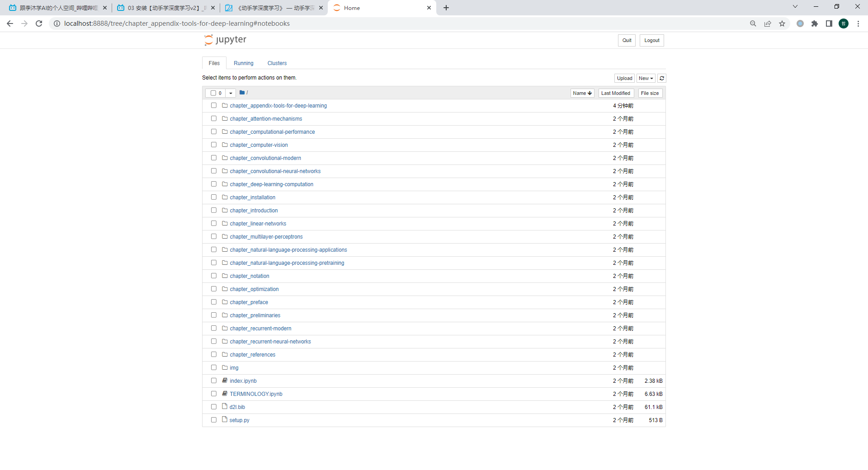This screenshot has width=868, height=470.
Task: Open the Chrome three-dot menu
Action: [x=858, y=23]
